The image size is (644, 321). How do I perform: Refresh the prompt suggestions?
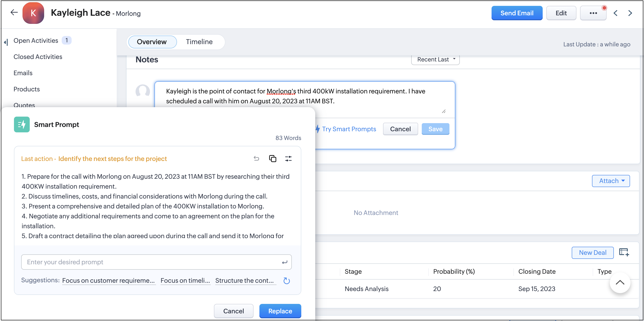(x=286, y=281)
